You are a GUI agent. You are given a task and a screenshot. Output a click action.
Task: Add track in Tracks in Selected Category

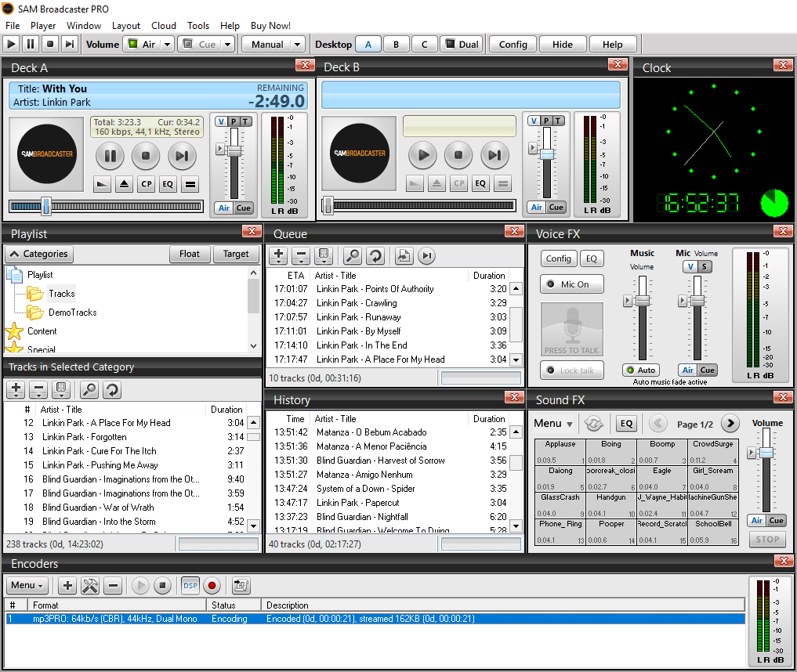[x=16, y=389]
